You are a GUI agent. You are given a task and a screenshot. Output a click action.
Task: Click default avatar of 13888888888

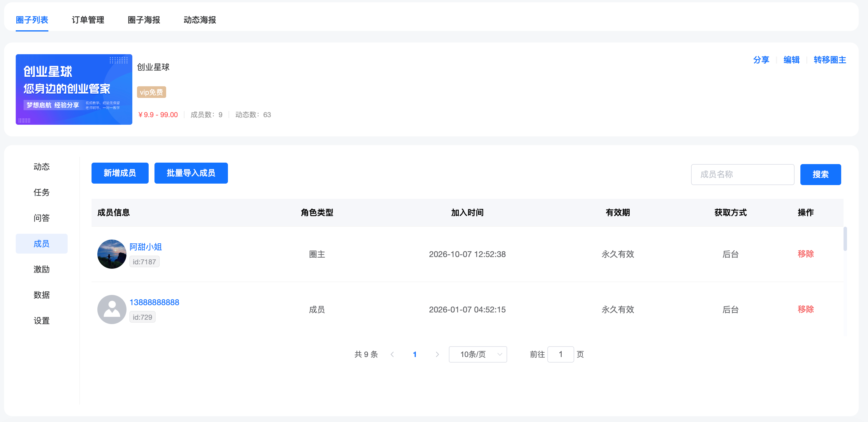click(112, 309)
